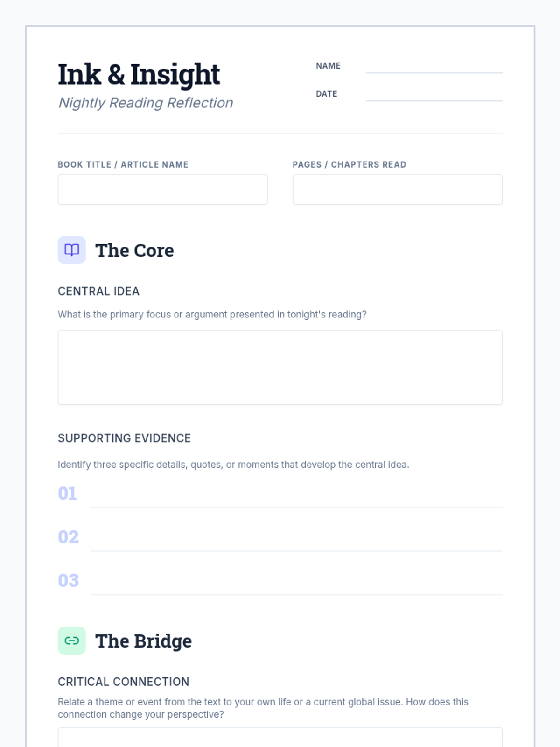The height and width of the screenshot is (747, 560).
Task: Select the Pages / Chapters Read box
Action: point(397,190)
